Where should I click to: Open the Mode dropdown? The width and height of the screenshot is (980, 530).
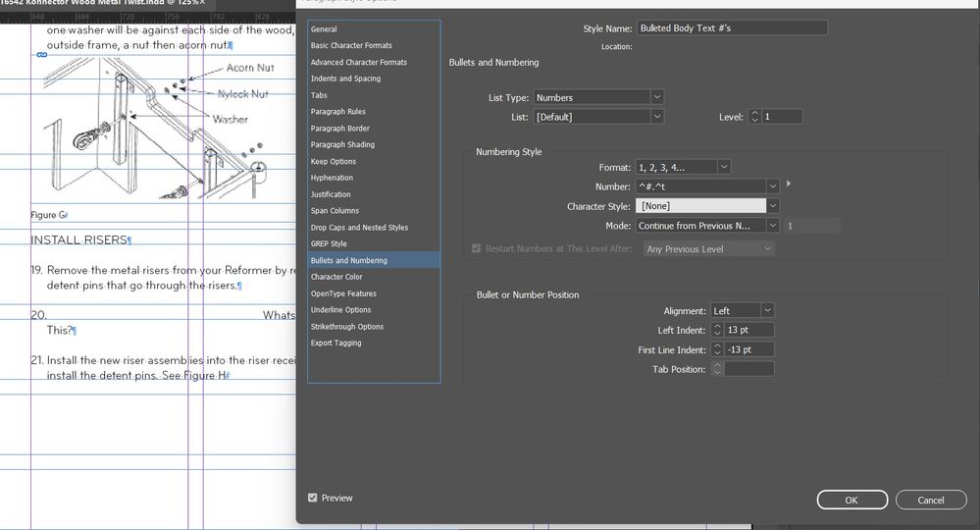point(707,226)
